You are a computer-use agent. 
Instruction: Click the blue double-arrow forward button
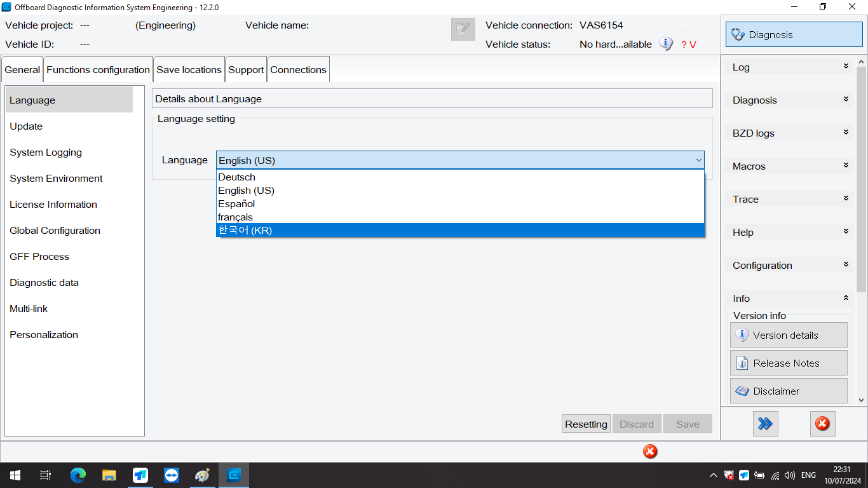point(765,424)
